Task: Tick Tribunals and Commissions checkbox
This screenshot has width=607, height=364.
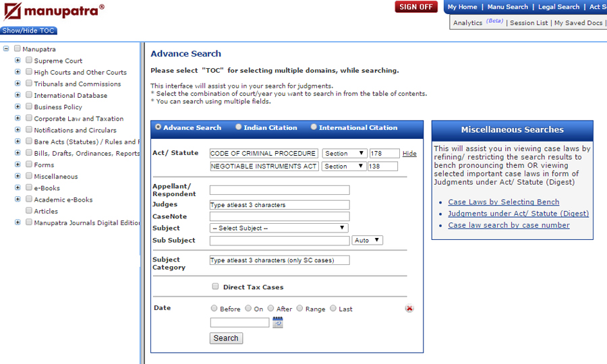Action: (x=28, y=83)
